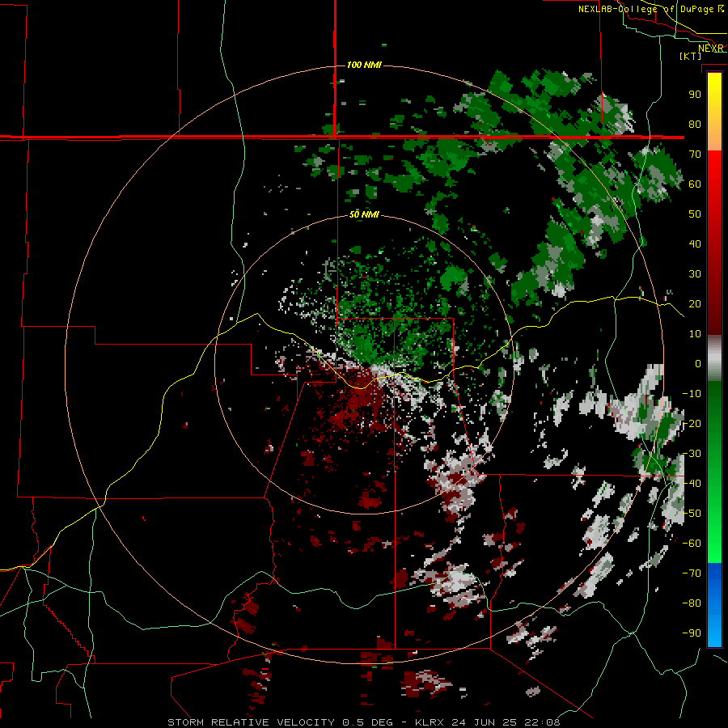Select the positive 60 scale label
This screenshot has height=728, width=728.
(x=695, y=184)
